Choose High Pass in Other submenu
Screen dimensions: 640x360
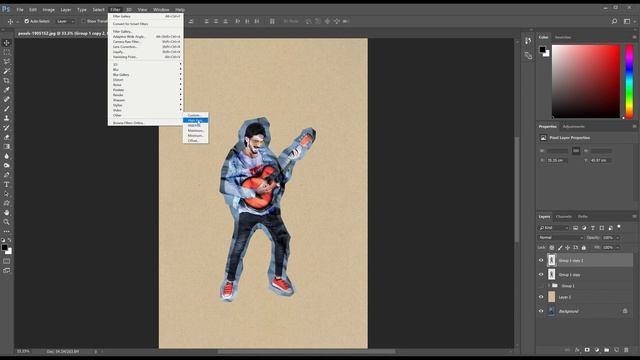click(x=196, y=120)
